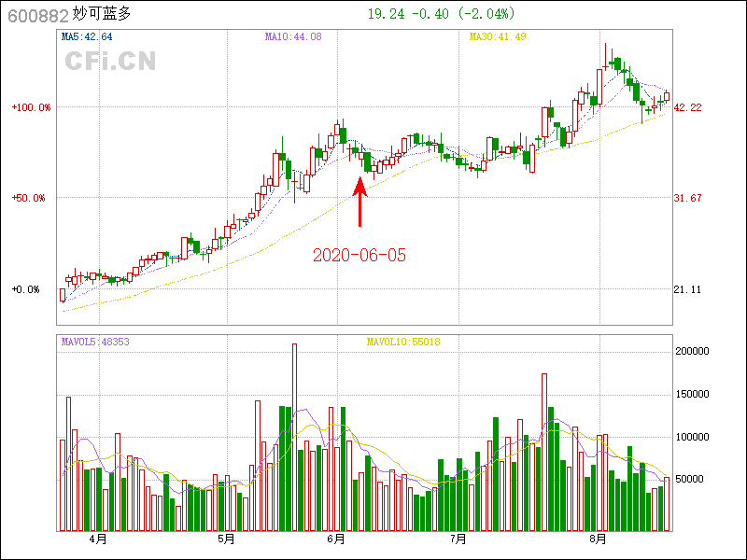Image resolution: width=747 pixels, height=560 pixels.
Task: Click the 42.22 price axis label
Action: (688, 107)
